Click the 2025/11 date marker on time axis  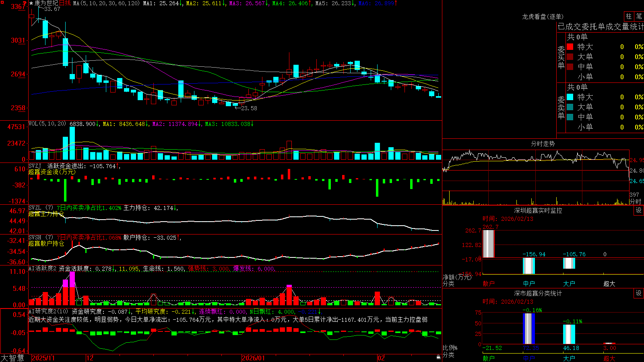tap(43, 358)
